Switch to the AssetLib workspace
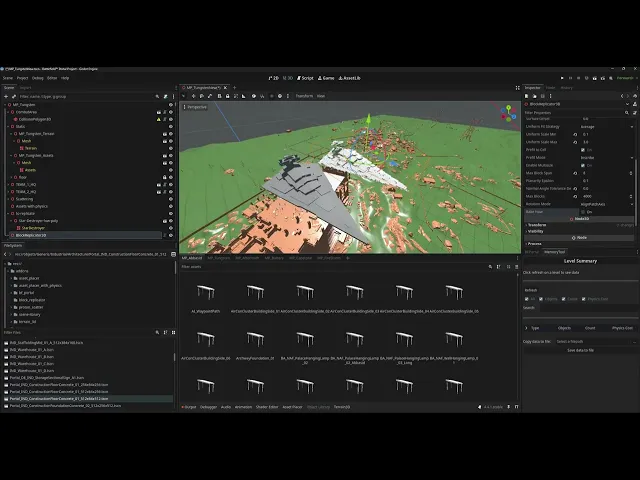The image size is (640, 480). tap(349, 78)
